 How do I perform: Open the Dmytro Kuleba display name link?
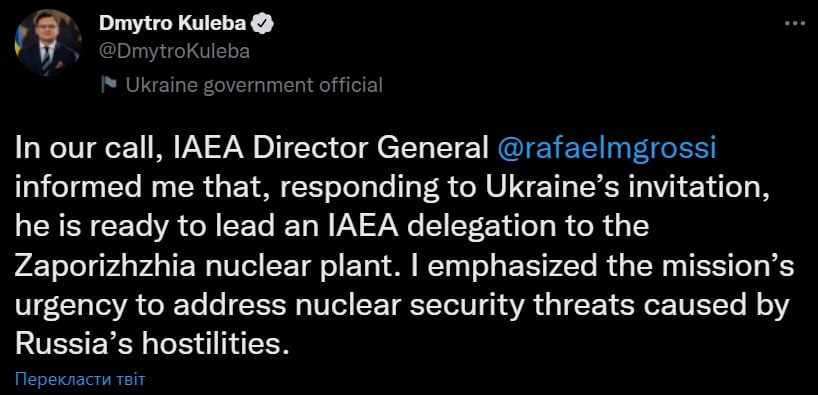click(x=173, y=23)
